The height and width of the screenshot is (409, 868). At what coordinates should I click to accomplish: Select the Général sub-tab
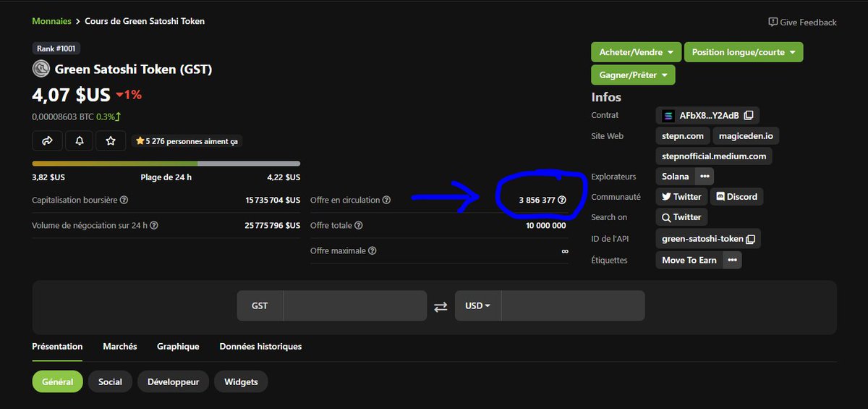[58, 381]
